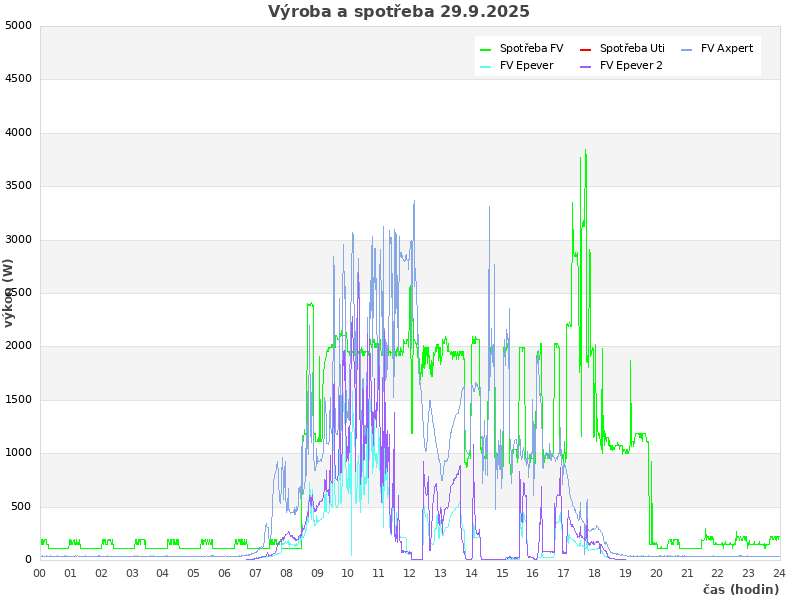
Task: Click the x-axis label čas (hodin)
Action: [740, 590]
